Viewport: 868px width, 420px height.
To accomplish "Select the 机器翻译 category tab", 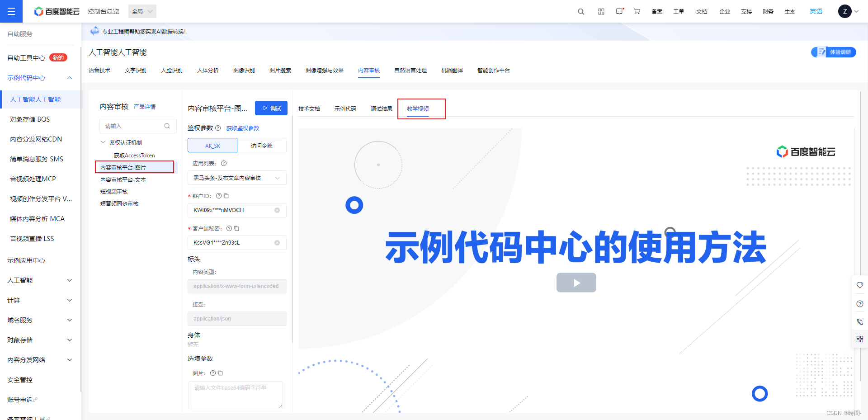I will tap(452, 71).
